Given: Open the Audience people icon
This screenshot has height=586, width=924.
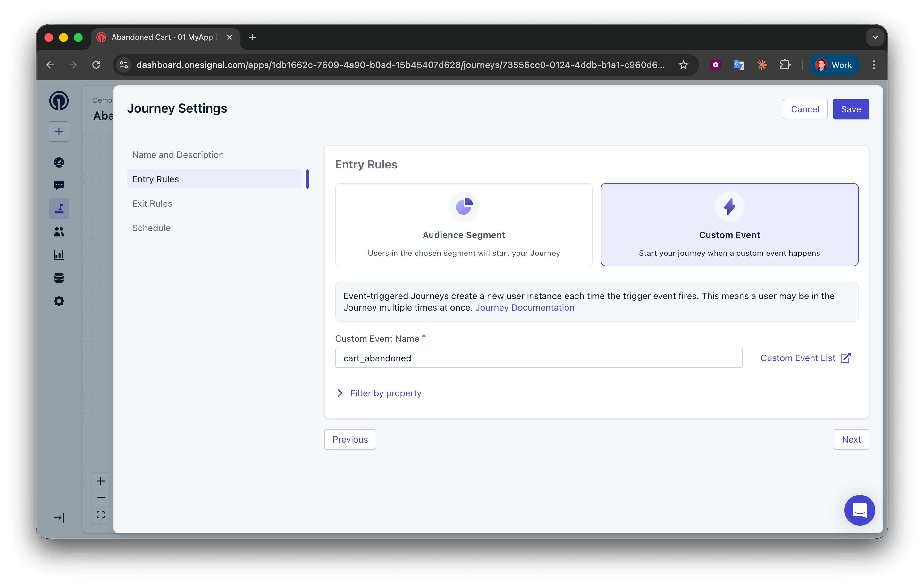Looking at the screenshot, I should (59, 232).
